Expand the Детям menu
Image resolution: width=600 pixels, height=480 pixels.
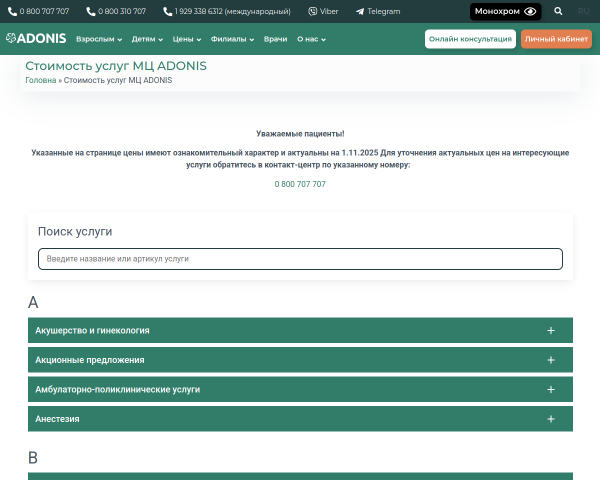[147, 39]
